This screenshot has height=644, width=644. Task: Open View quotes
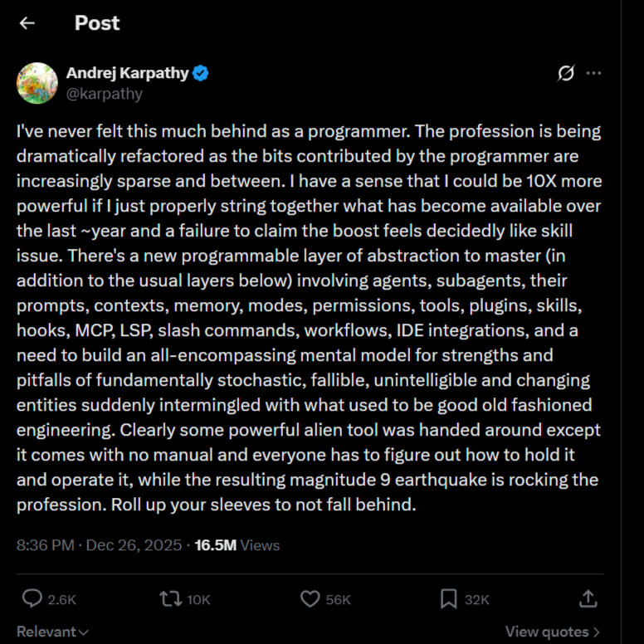point(552,632)
